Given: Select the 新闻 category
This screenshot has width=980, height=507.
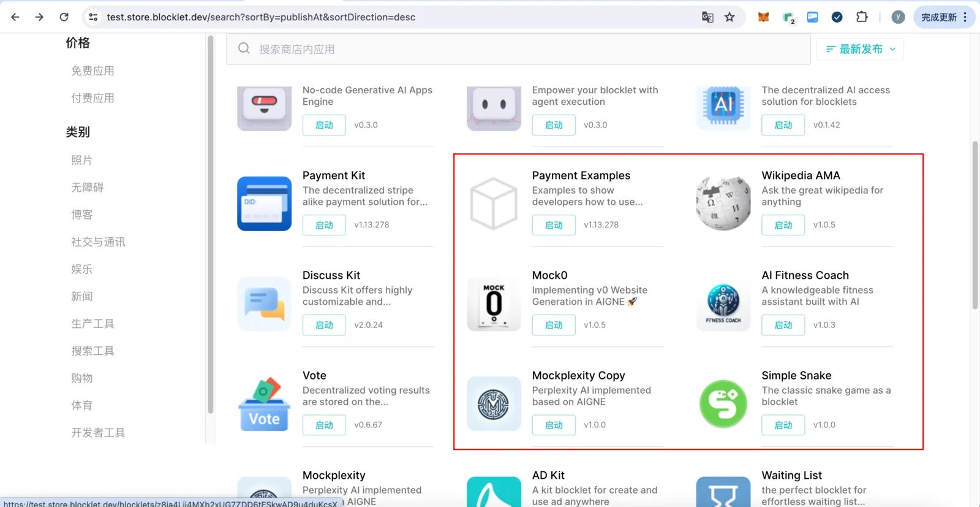Looking at the screenshot, I should coord(81,297).
